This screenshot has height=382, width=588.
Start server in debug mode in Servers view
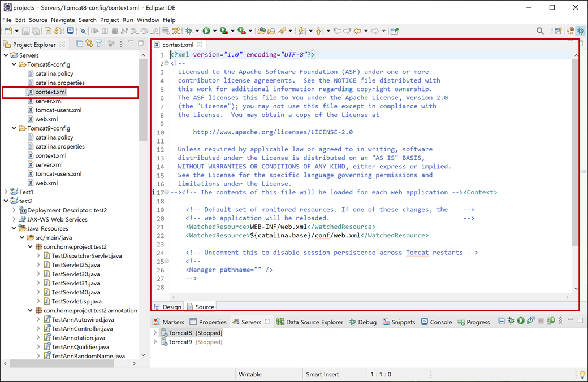[x=511, y=321]
